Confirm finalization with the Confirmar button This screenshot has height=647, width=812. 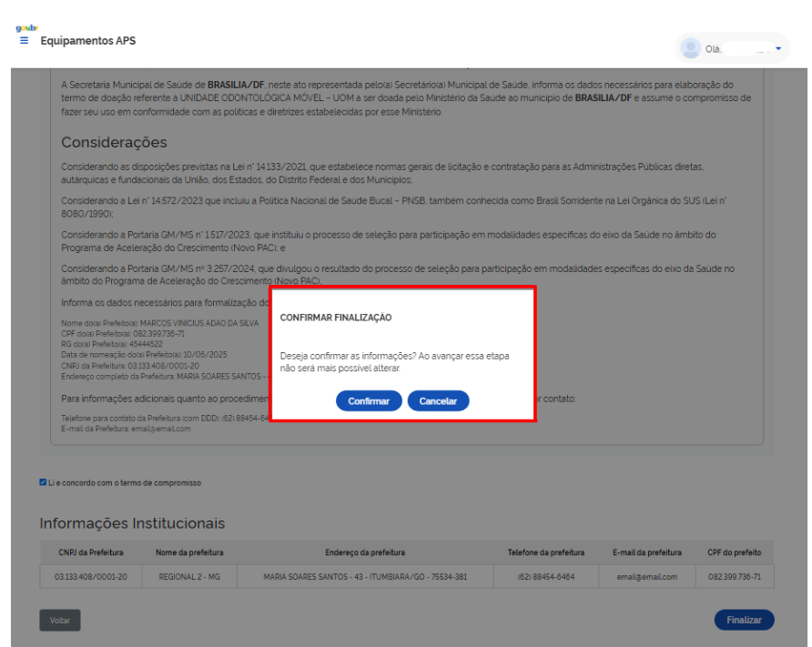point(369,401)
